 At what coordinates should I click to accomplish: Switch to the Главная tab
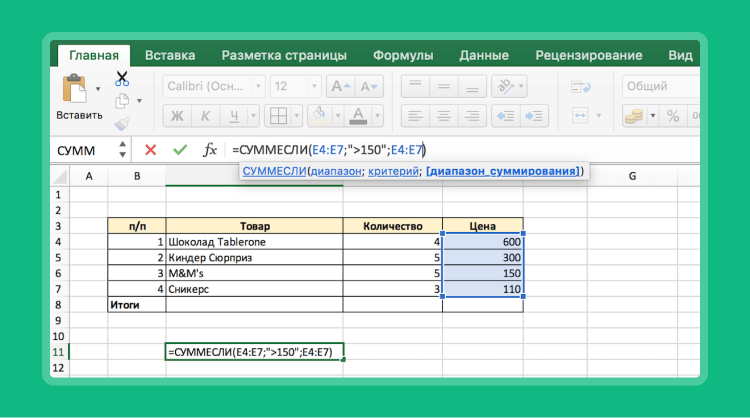pos(94,55)
